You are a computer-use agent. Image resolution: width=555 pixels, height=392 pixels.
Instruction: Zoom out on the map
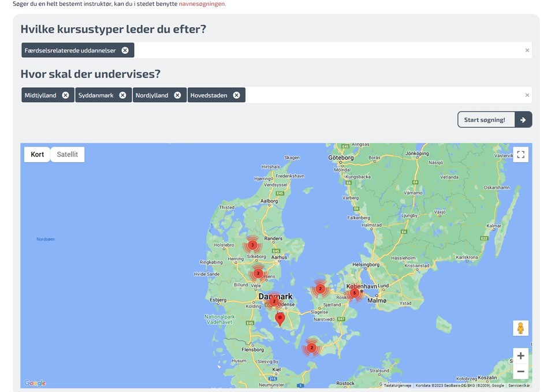click(x=521, y=371)
